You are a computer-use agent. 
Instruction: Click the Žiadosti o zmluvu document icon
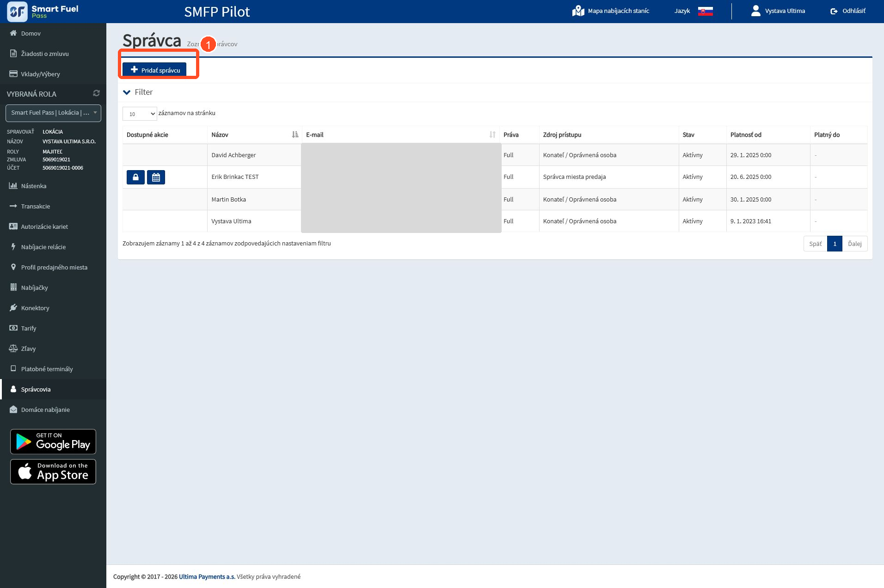(x=13, y=54)
